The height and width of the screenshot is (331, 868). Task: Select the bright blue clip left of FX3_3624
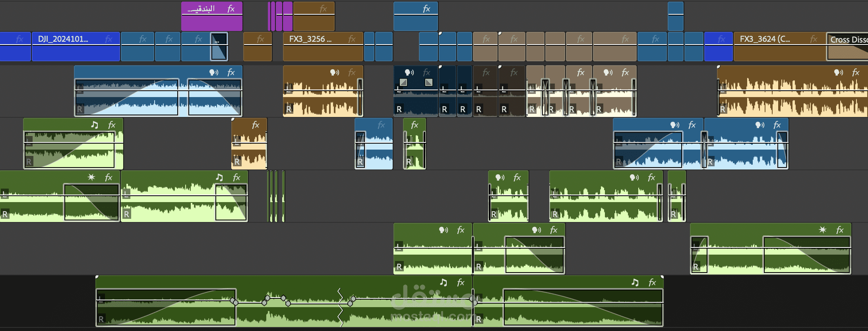tap(719, 47)
